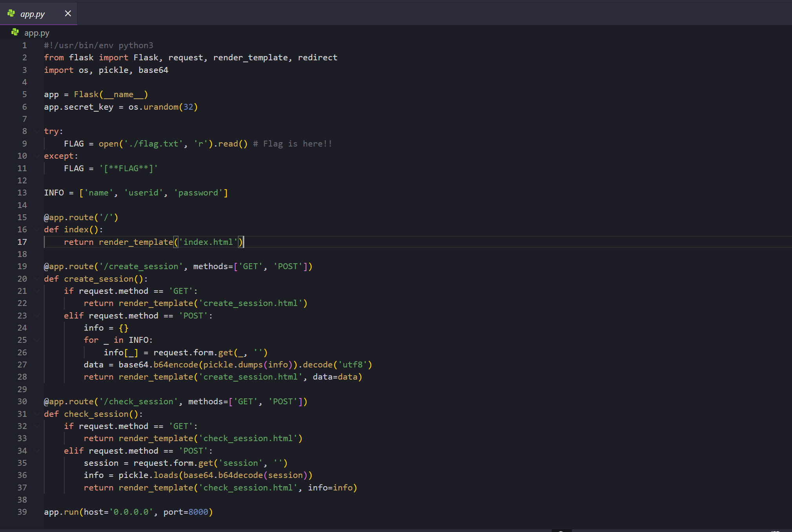Fold the check_session function definition
The image size is (792, 532).
(37, 414)
